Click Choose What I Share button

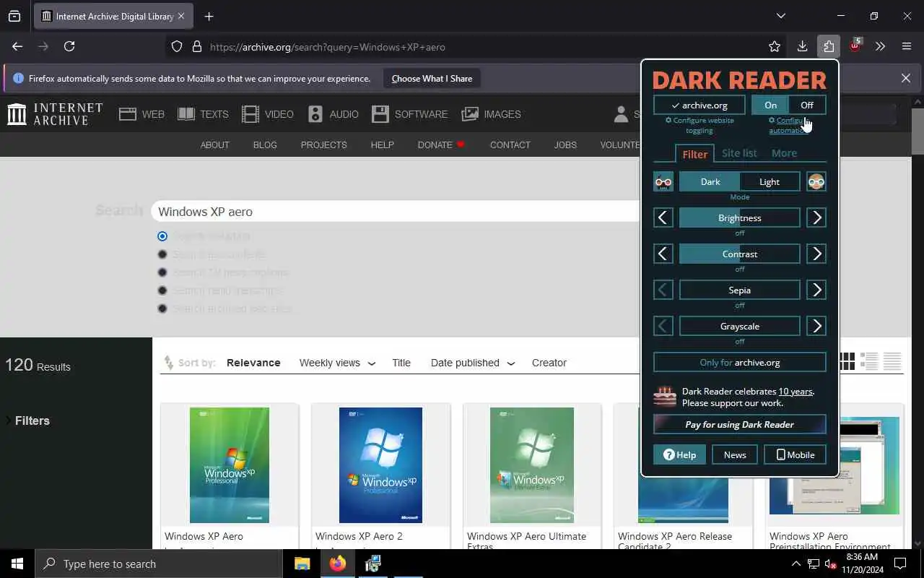coord(432,79)
